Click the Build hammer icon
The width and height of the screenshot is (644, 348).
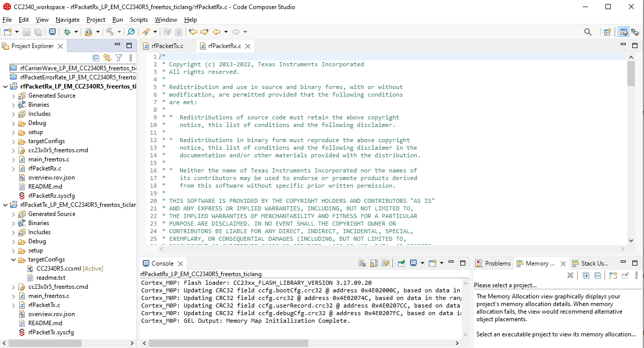tap(109, 32)
